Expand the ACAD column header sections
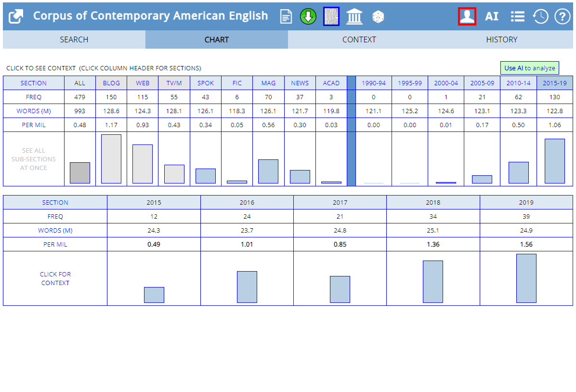Image resolution: width=576 pixels, height=392 pixels. click(x=331, y=83)
